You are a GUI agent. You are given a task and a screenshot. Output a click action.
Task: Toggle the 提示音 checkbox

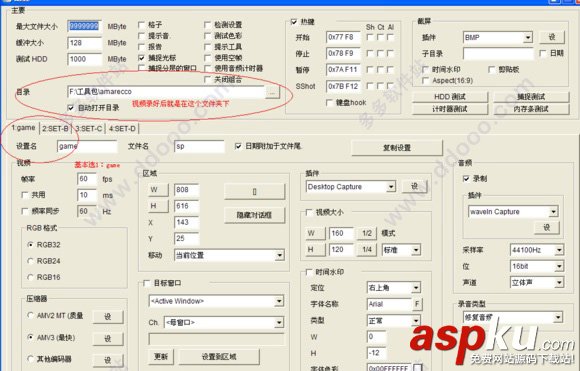pyautogui.click(x=141, y=36)
